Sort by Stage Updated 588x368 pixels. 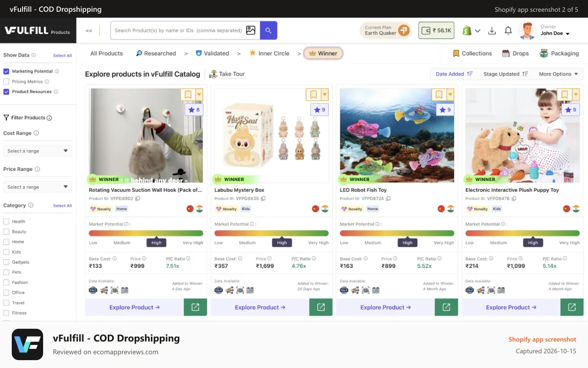point(506,74)
